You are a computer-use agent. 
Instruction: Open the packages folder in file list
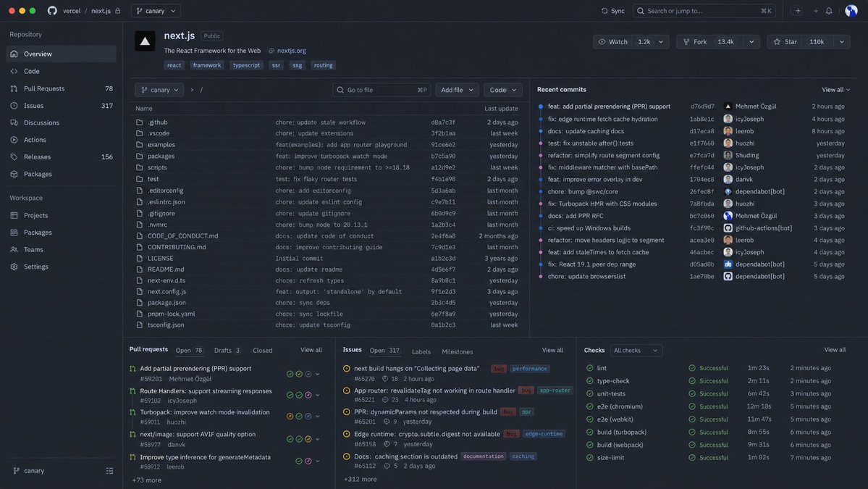(326, 156)
